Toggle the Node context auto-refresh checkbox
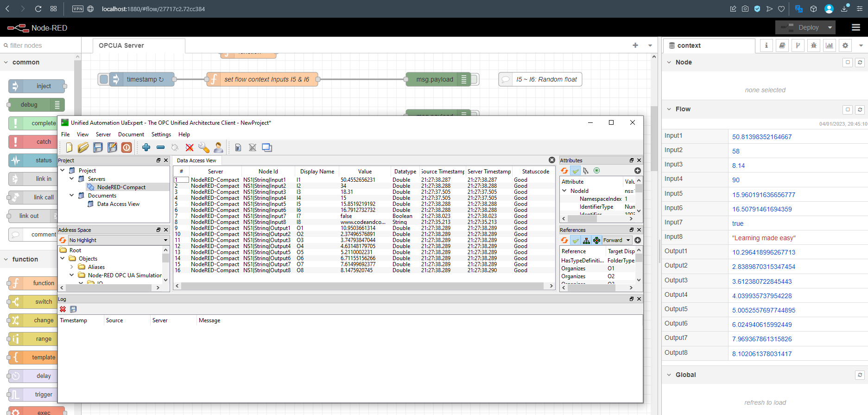This screenshot has width=868, height=415. [x=848, y=62]
